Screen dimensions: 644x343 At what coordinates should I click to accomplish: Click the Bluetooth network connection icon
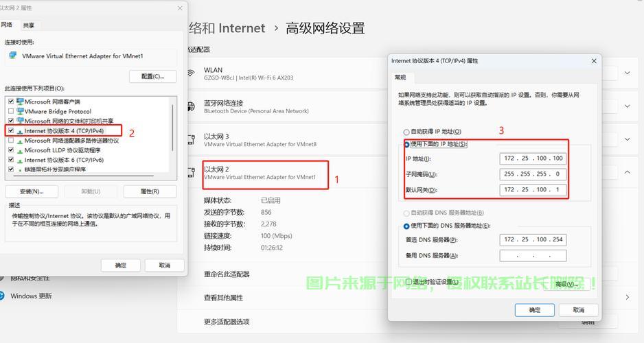click(190, 106)
